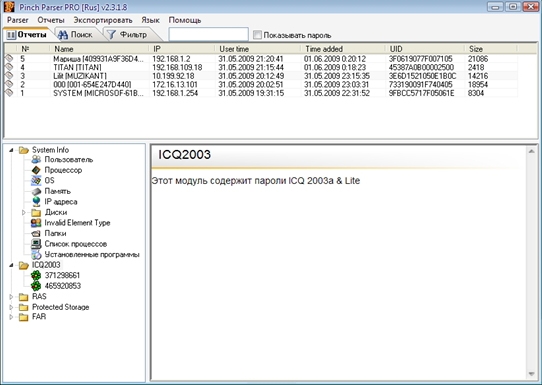Open the Помощь menu
This screenshot has width=542, height=385.
click(x=185, y=20)
